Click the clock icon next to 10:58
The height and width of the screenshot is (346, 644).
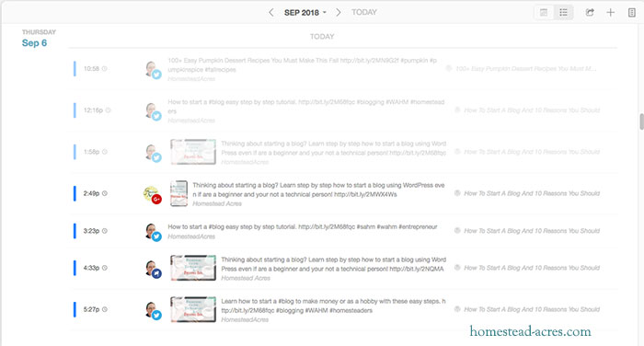(x=104, y=69)
